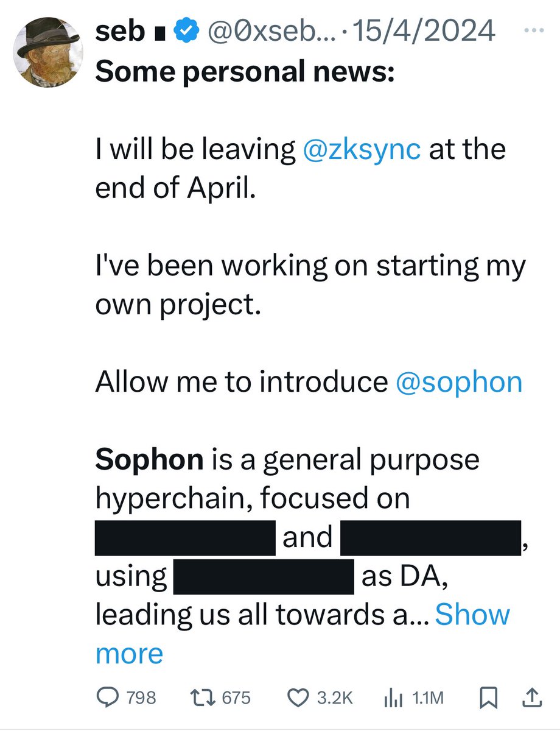Screen dimensions: 560x731
Task: Like the tweet with the heart icon
Action: click(x=299, y=697)
